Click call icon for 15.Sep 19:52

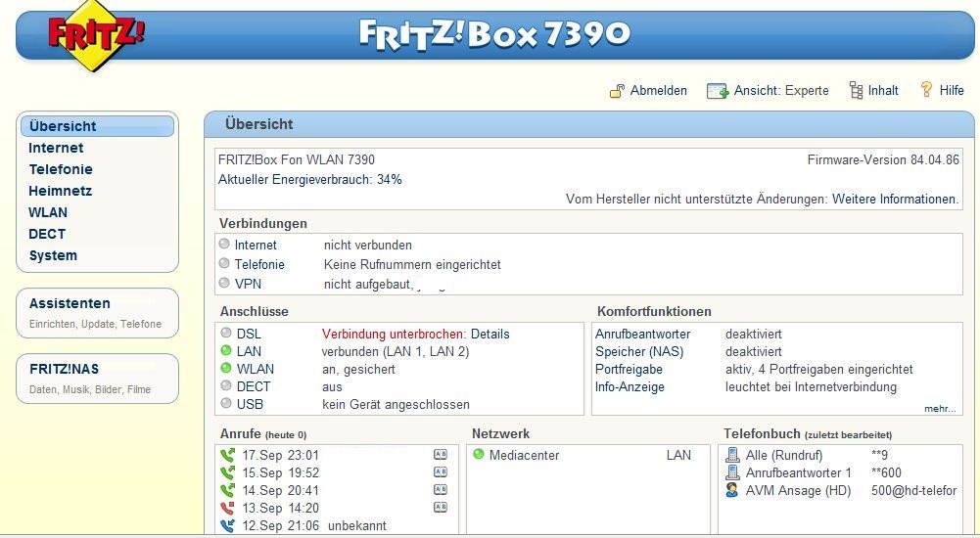(x=227, y=472)
